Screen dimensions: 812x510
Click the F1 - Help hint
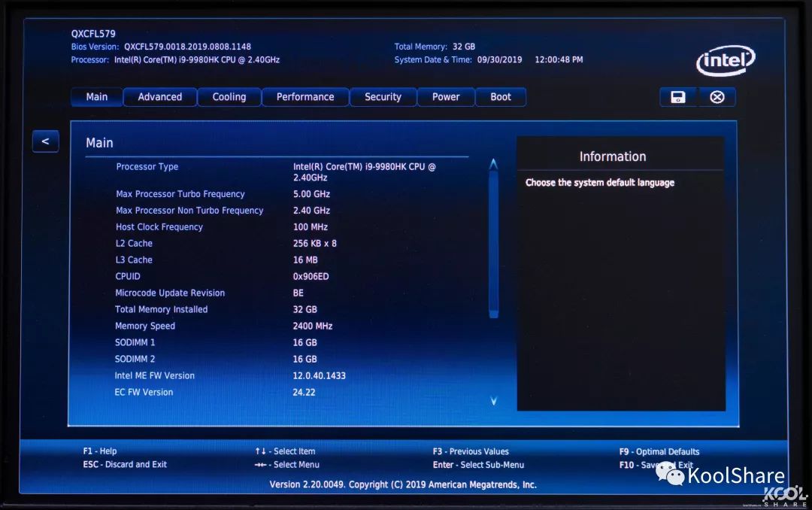click(x=100, y=451)
